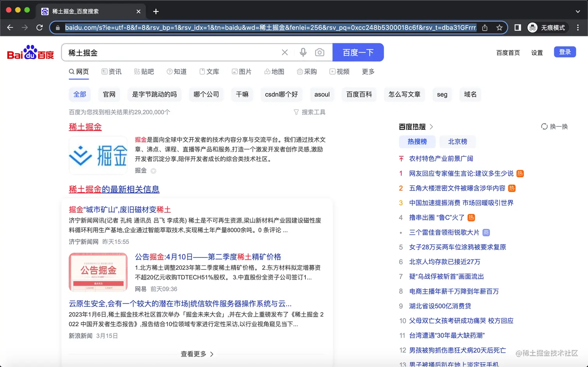Switch to the 北京榜 tab

tap(458, 142)
